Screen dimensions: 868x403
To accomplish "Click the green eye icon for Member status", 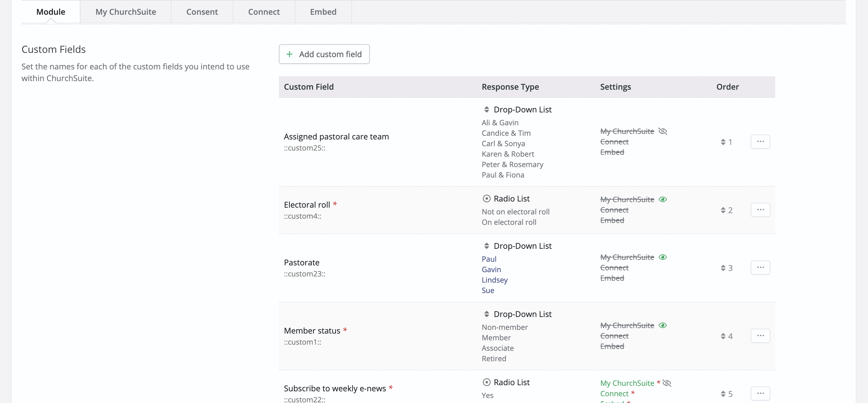I will click(663, 325).
